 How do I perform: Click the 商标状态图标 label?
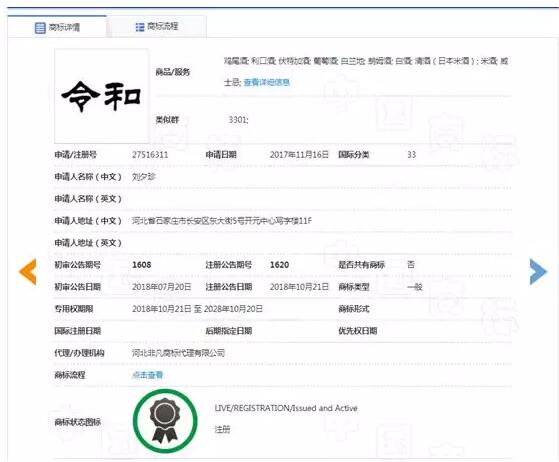point(77,422)
